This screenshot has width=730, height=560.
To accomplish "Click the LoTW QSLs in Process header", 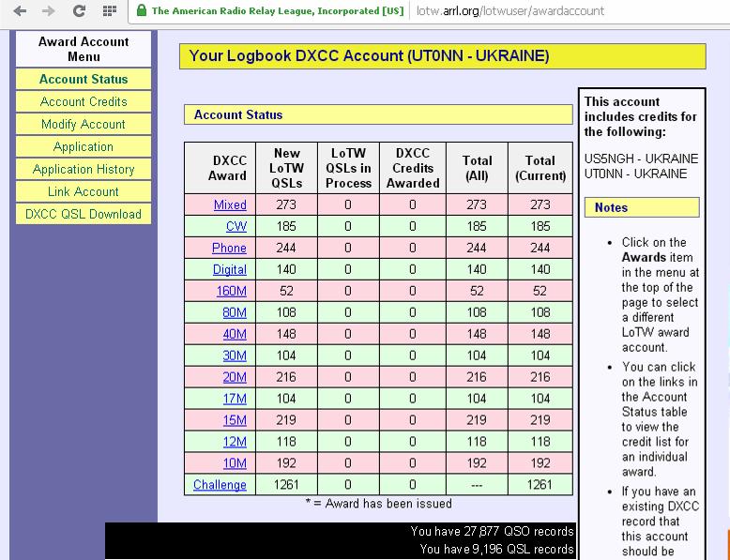I will click(x=348, y=168).
